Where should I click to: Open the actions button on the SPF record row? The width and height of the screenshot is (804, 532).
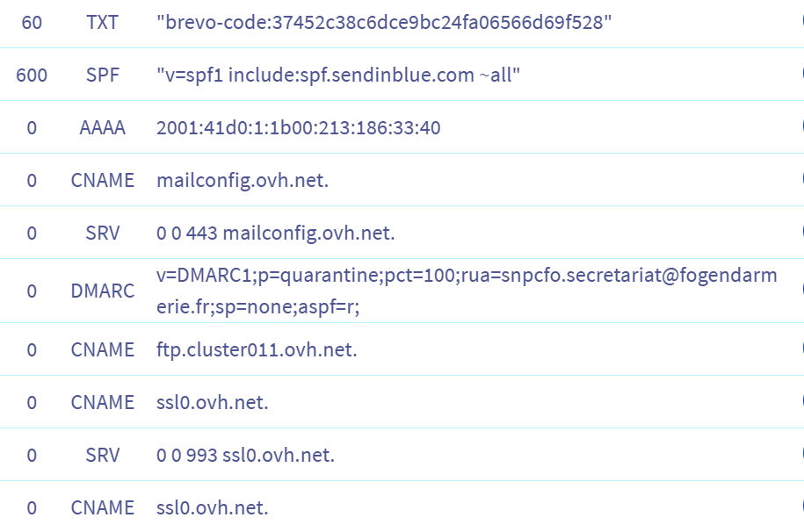(801, 75)
